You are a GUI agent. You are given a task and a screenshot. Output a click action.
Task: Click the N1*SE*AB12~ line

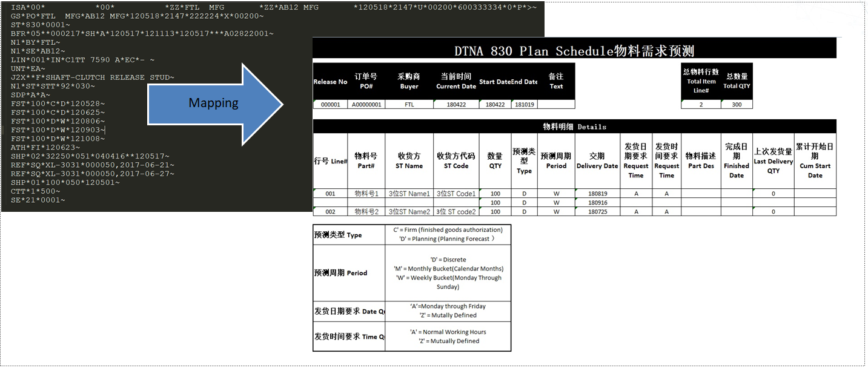[38, 51]
